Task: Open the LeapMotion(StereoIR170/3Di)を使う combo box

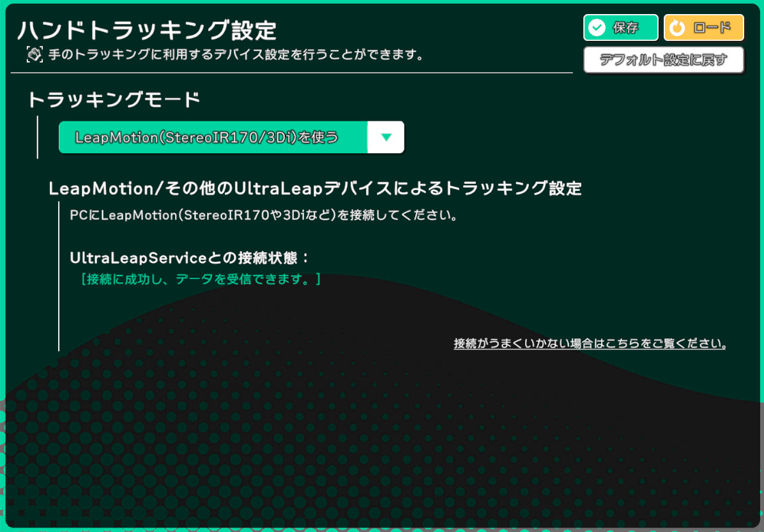Action: click(213, 137)
